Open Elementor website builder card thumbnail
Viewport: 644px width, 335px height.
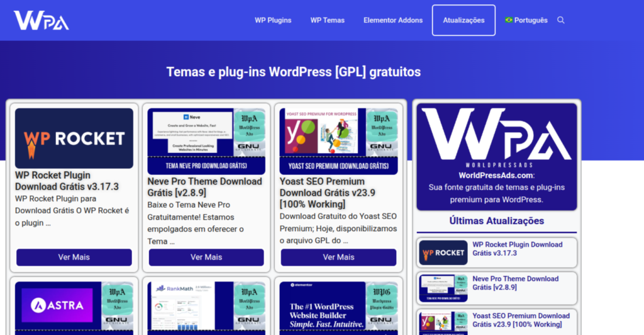[338, 307]
